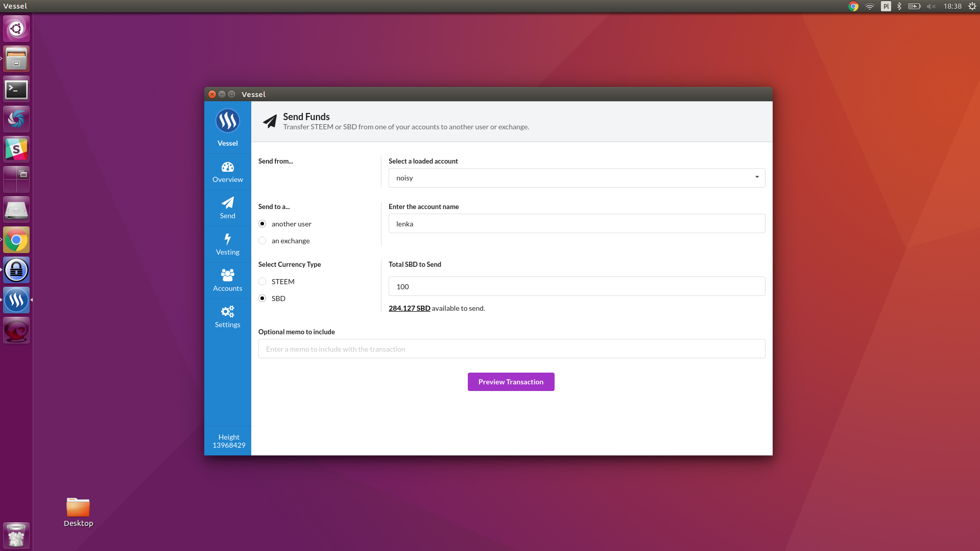Screen dimensions: 980x551
Task: Open the Vesting section
Action: (x=228, y=245)
